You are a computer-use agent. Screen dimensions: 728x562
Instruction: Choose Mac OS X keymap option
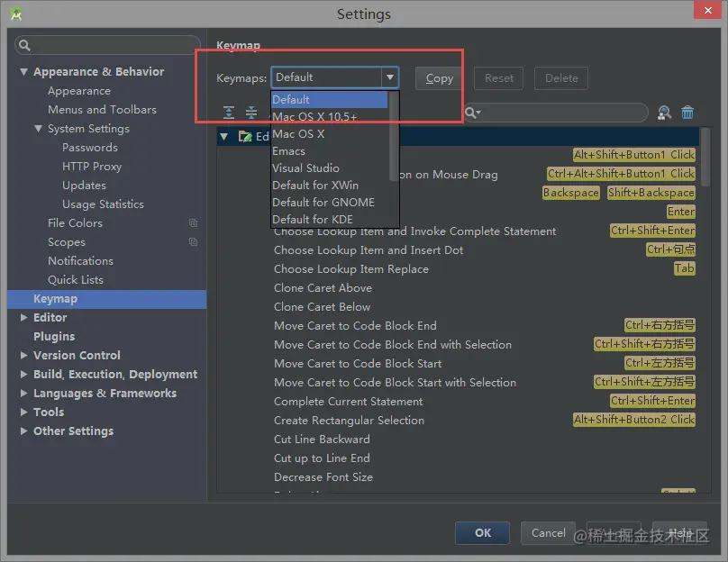[x=330, y=134]
